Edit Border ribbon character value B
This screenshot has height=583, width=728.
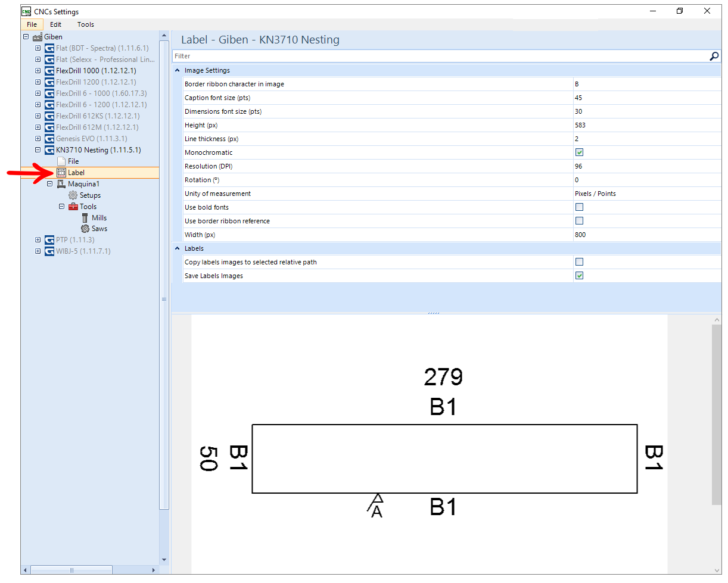pyautogui.click(x=647, y=84)
